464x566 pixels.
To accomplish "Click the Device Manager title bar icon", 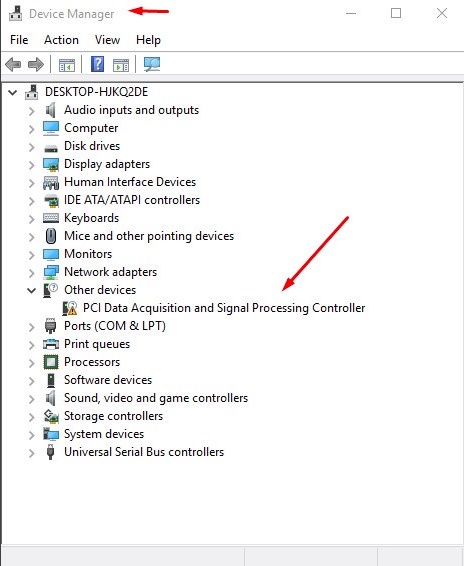I will [x=15, y=13].
